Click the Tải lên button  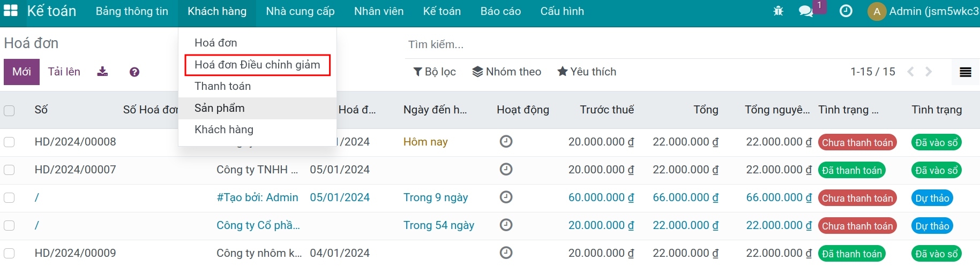point(64,72)
